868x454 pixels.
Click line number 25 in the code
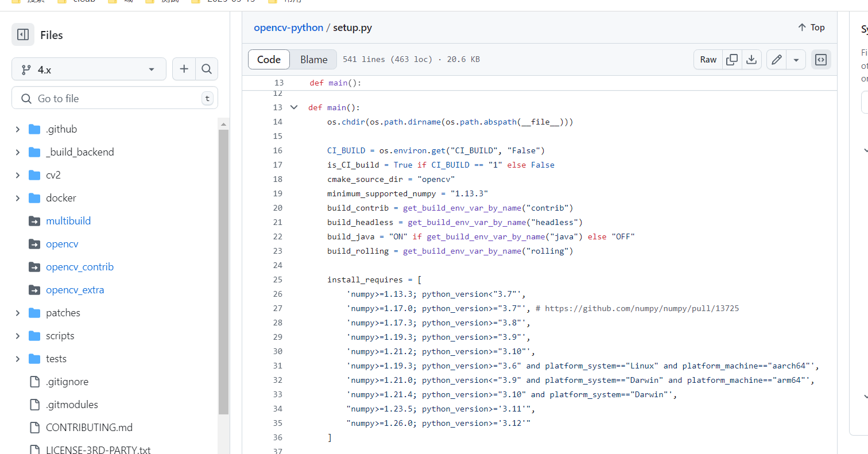point(278,280)
